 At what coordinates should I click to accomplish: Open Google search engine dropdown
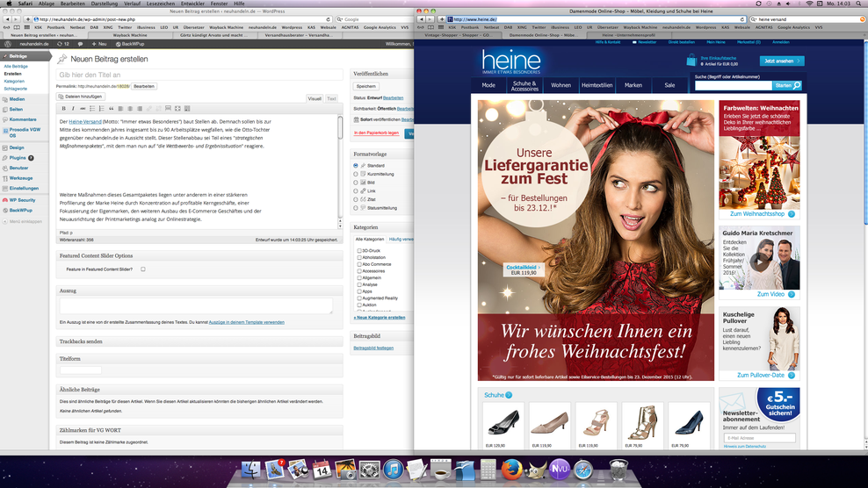point(340,19)
